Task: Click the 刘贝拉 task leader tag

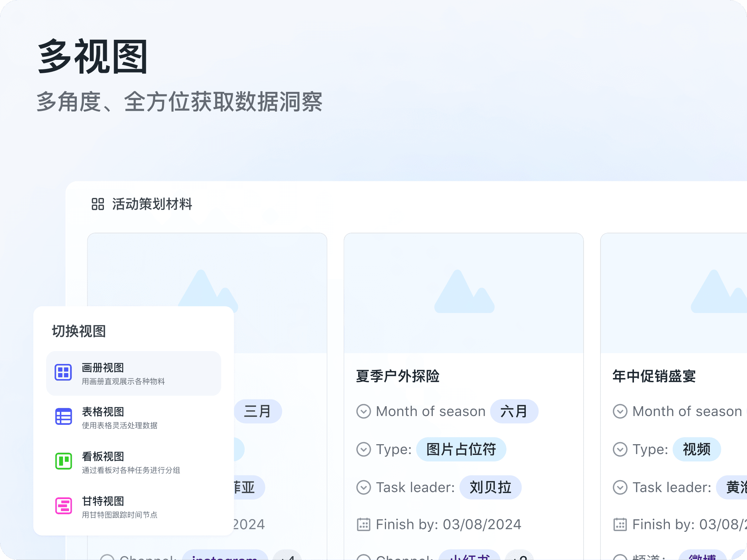Action: pos(490,487)
